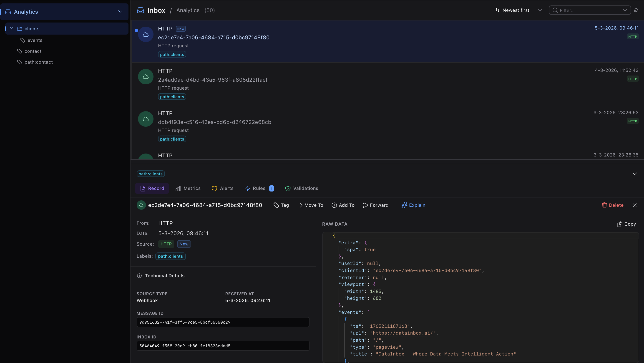Image resolution: width=644 pixels, height=363 pixels.
Task: Click the Forward paper plane icon
Action: (x=365, y=205)
